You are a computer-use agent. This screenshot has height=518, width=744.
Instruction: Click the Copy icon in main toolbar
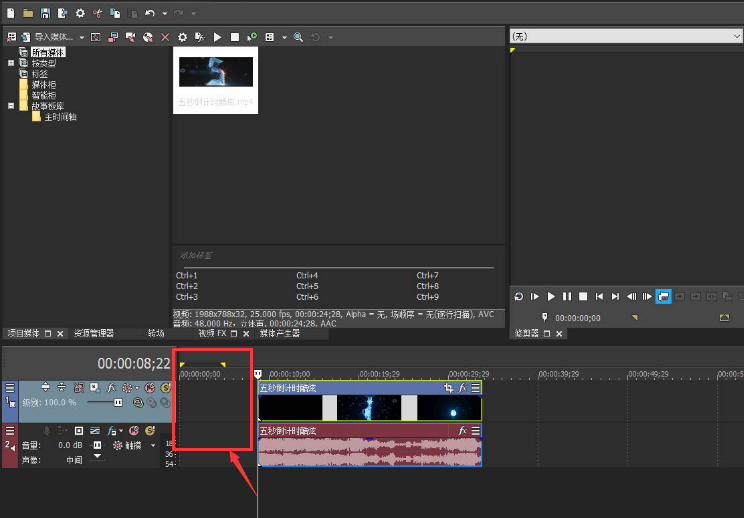pos(115,13)
